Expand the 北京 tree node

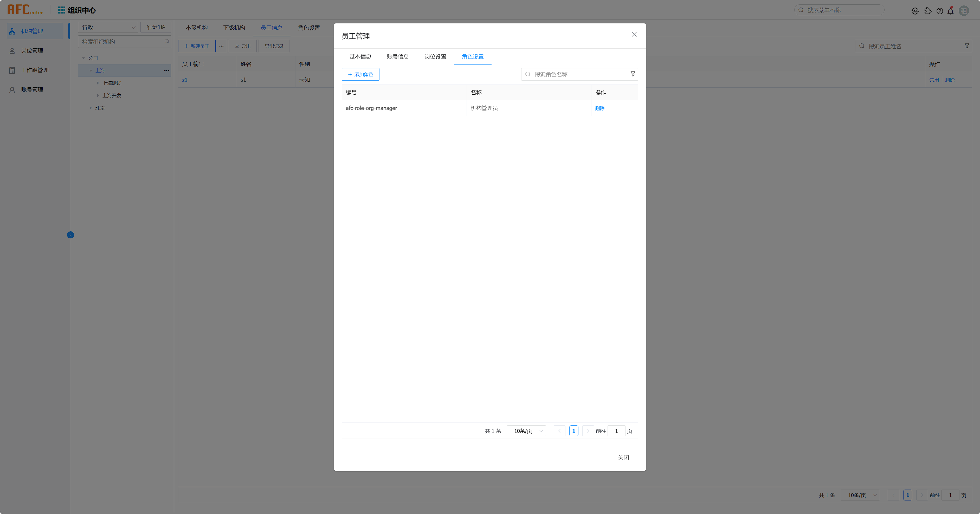[91, 108]
